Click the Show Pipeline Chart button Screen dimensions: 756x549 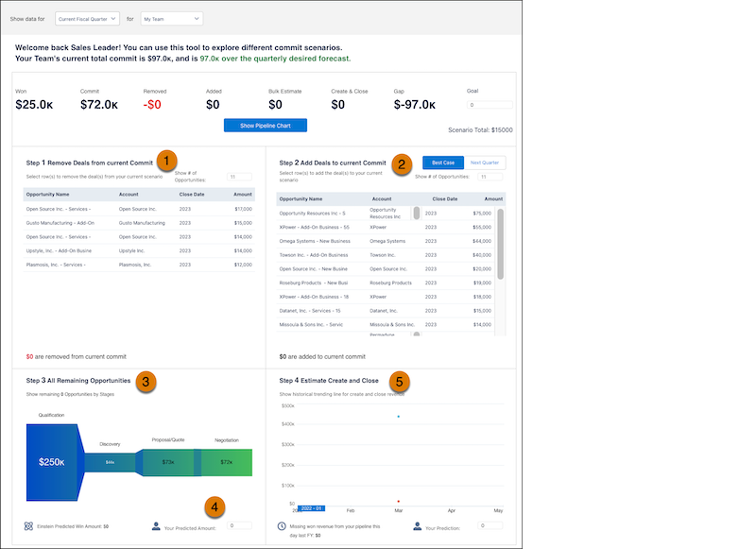(267, 125)
